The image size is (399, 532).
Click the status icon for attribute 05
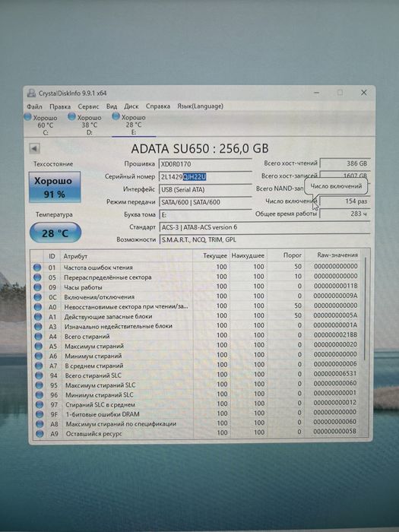pos(37,277)
